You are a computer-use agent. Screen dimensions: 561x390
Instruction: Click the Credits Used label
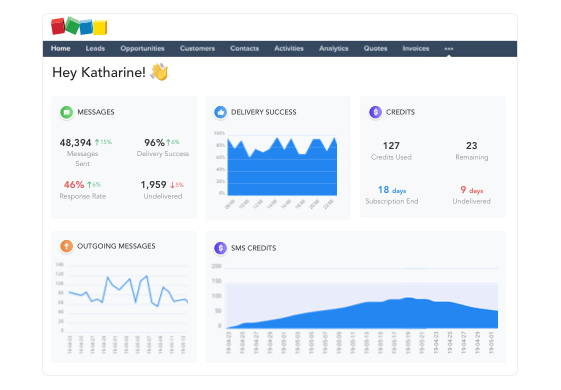click(x=391, y=157)
